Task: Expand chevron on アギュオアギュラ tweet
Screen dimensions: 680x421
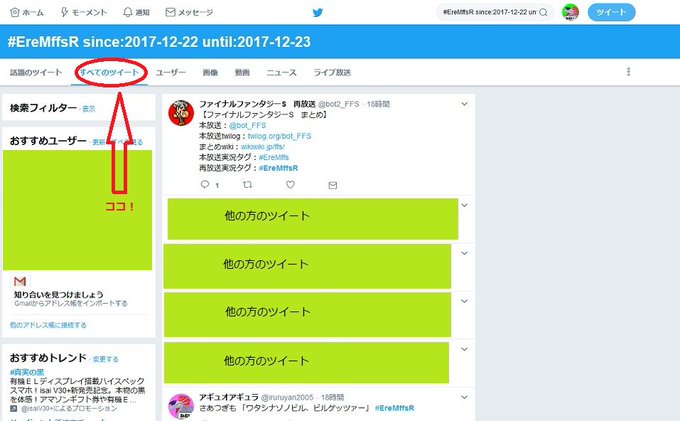Action: [464, 397]
